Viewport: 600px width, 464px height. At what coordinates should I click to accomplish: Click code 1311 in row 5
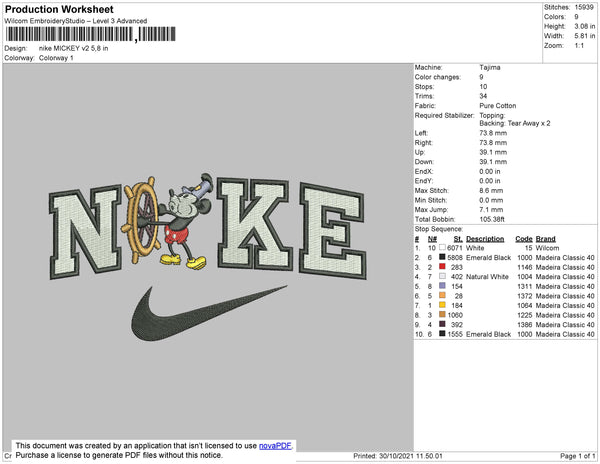coord(525,286)
